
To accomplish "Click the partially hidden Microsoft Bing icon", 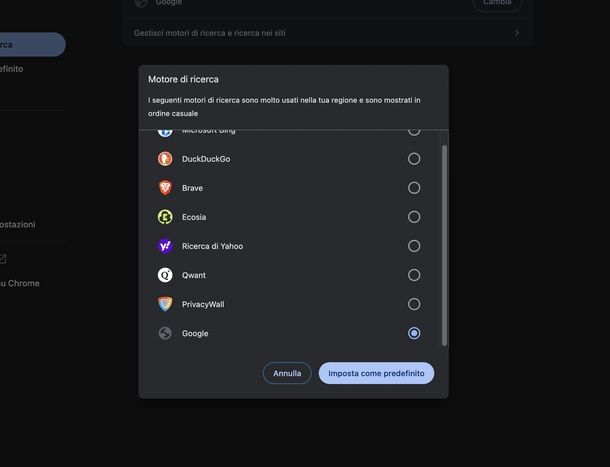I will (x=165, y=132).
